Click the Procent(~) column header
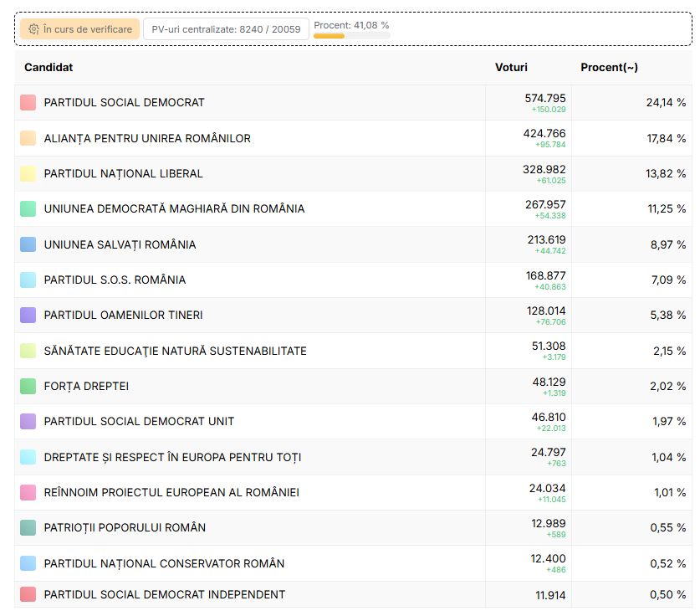The height and width of the screenshot is (616, 700). [x=609, y=67]
